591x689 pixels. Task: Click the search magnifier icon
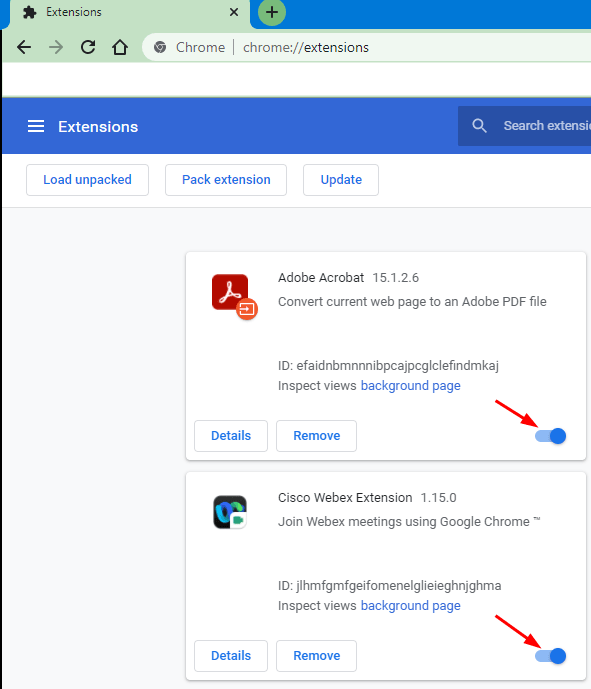[x=479, y=126]
